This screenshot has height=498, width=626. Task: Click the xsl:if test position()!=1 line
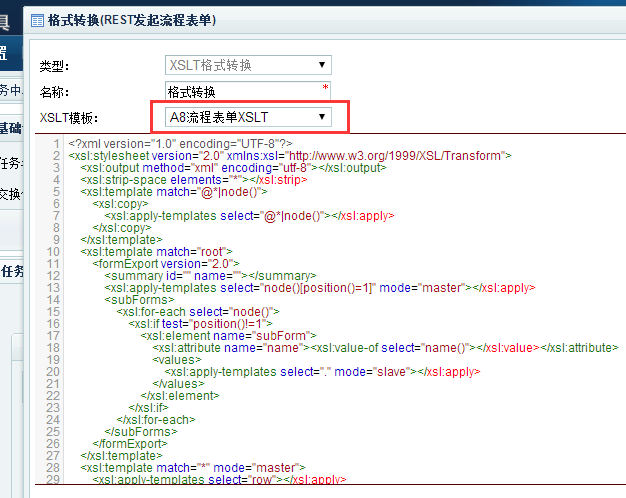pyautogui.click(x=200, y=323)
